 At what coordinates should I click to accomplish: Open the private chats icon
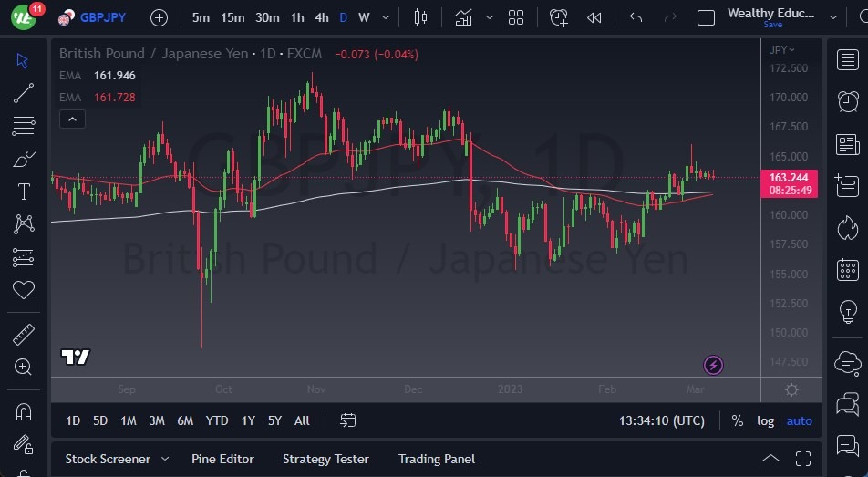[x=848, y=404]
